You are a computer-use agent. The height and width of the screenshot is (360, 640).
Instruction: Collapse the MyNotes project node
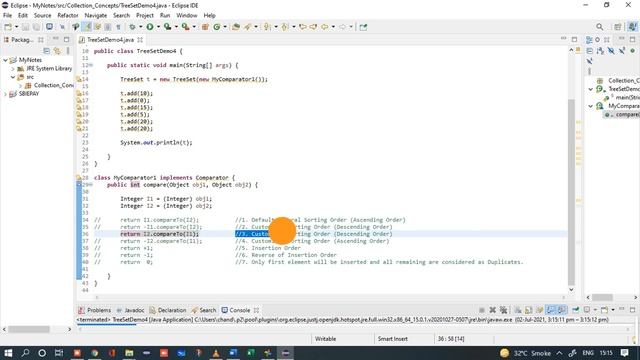(x=5, y=60)
